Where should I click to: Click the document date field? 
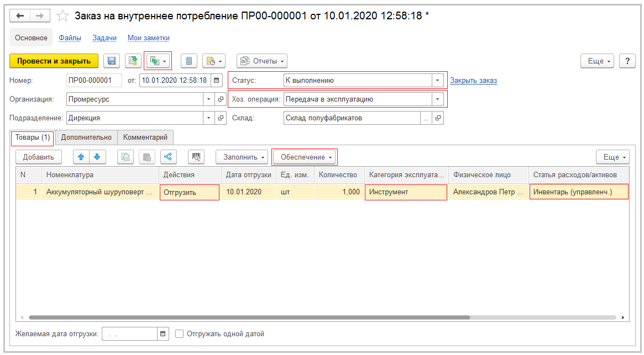pyautogui.click(x=175, y=81)
